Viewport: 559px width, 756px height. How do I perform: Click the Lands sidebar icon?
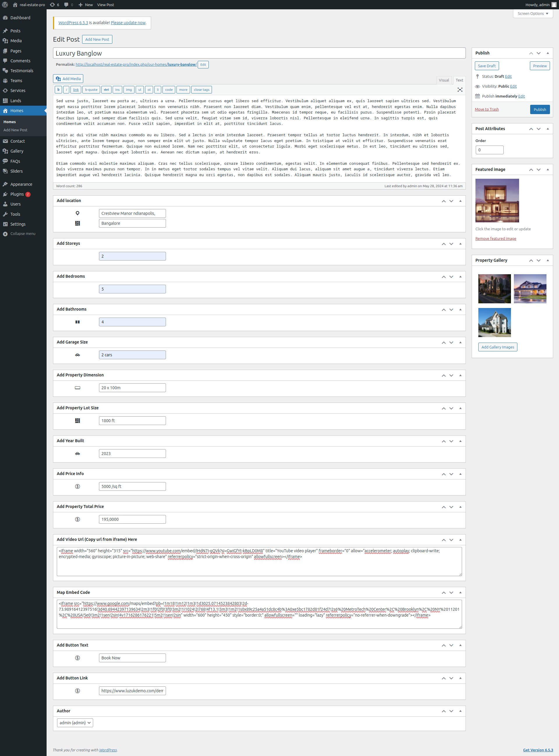pos(5,101)
